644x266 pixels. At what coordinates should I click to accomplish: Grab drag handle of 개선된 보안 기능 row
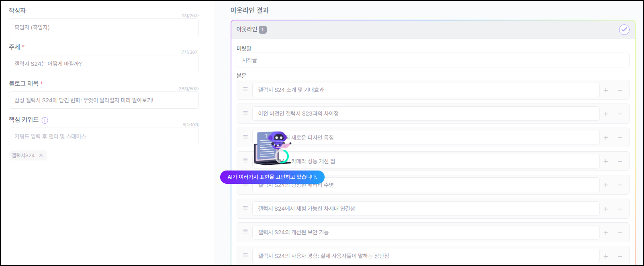click(245, 231)
